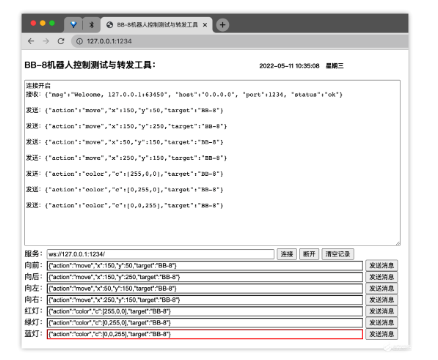Focus the 向前 command input field
This screenshot has width=438, height=360.
point(205,266)
